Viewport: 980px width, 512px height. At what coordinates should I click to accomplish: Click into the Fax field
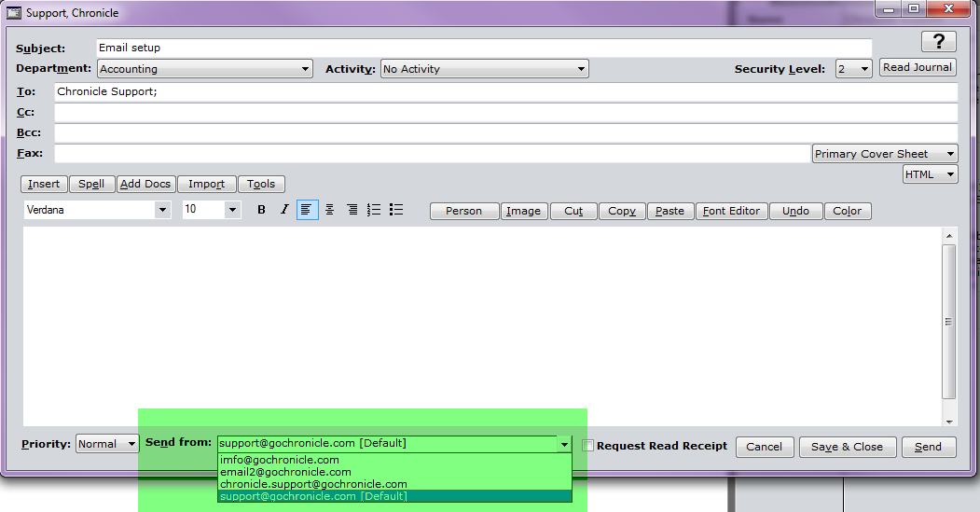(433, 154)
